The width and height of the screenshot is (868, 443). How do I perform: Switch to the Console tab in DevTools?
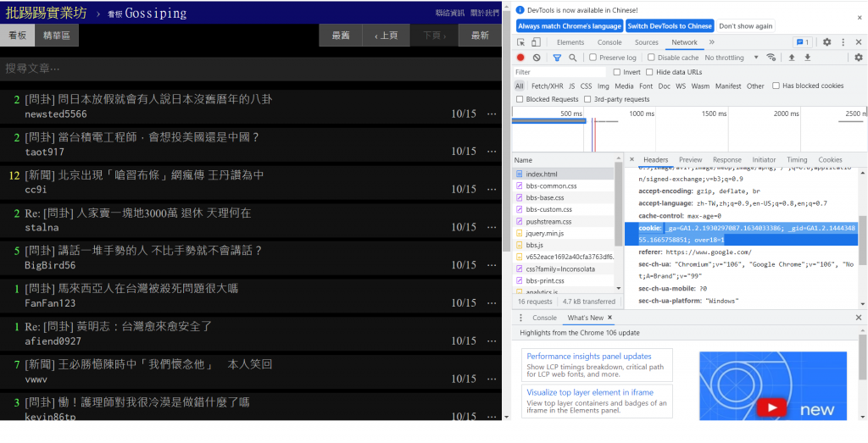point(609,42)
